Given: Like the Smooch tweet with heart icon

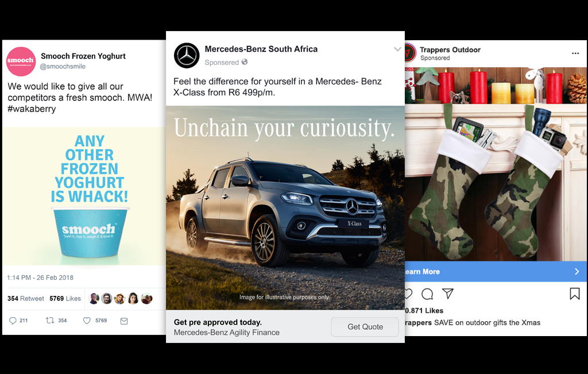Looking at the screenshot, I should pos(87,321).
